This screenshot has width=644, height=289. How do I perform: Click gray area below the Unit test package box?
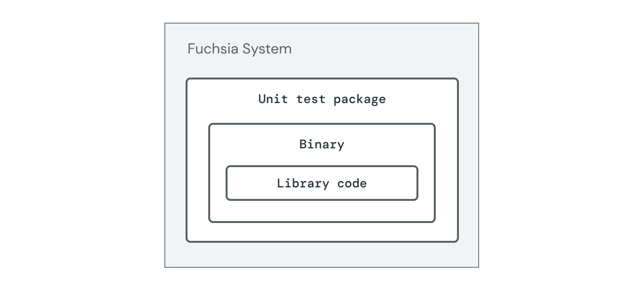(322, 254)
